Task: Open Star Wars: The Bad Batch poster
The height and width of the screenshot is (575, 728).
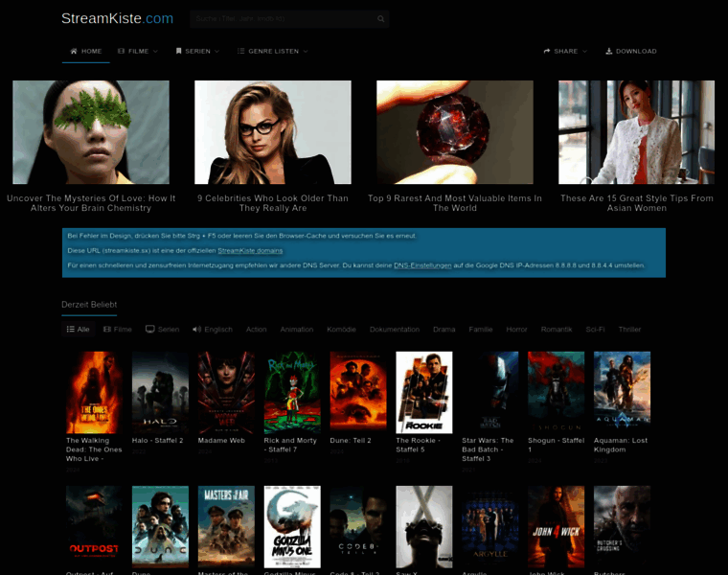Action: pos(489,393)
